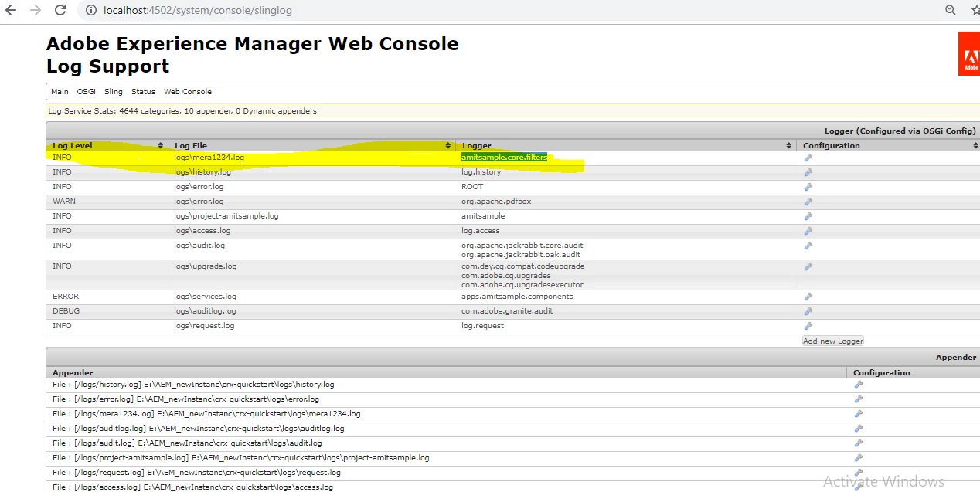Image resolution: width=980 pixels, height=492 pixels.
Task: Click wrench for amitsample logger row
Action: (808, 216)
